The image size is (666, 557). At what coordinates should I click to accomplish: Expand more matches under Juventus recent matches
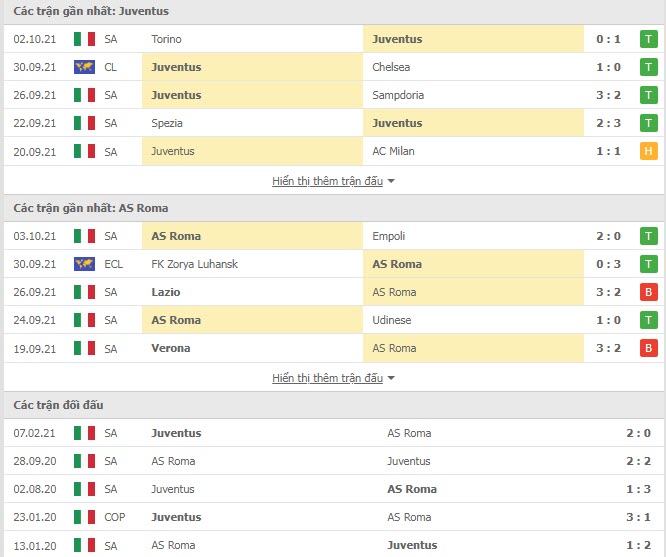(333, 181)
